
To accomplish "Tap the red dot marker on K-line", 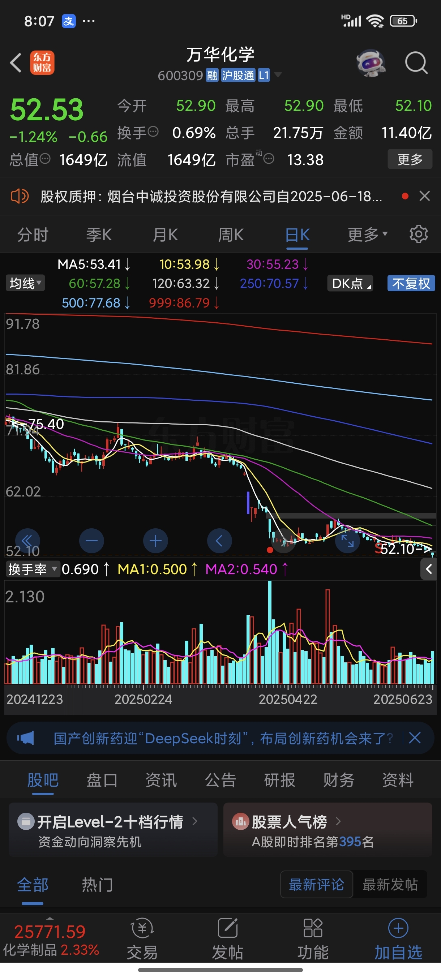I will click(270, 550).
